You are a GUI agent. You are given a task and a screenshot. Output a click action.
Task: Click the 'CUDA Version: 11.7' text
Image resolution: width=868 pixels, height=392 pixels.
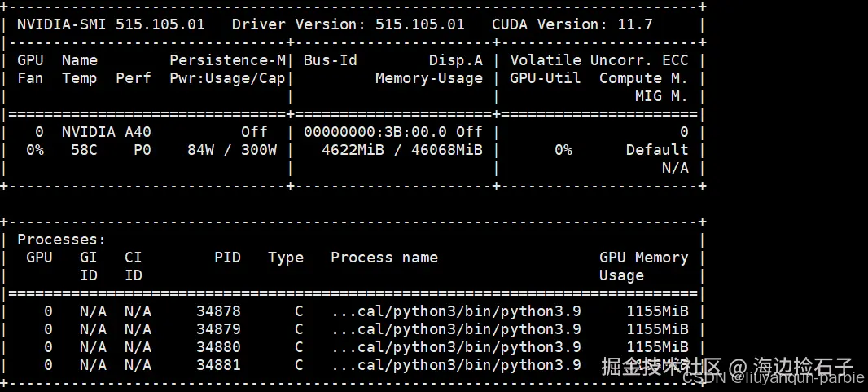(572, 24)
